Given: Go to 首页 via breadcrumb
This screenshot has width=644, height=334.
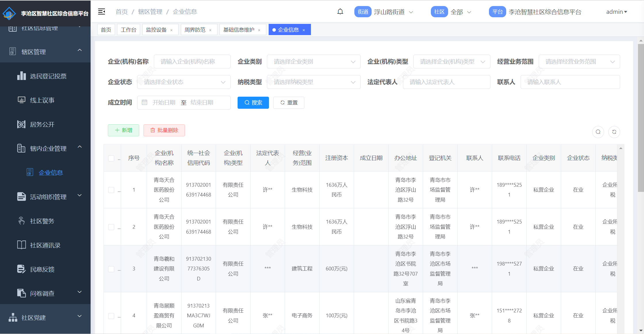Looking at the screenshot, I should point(122,12).
